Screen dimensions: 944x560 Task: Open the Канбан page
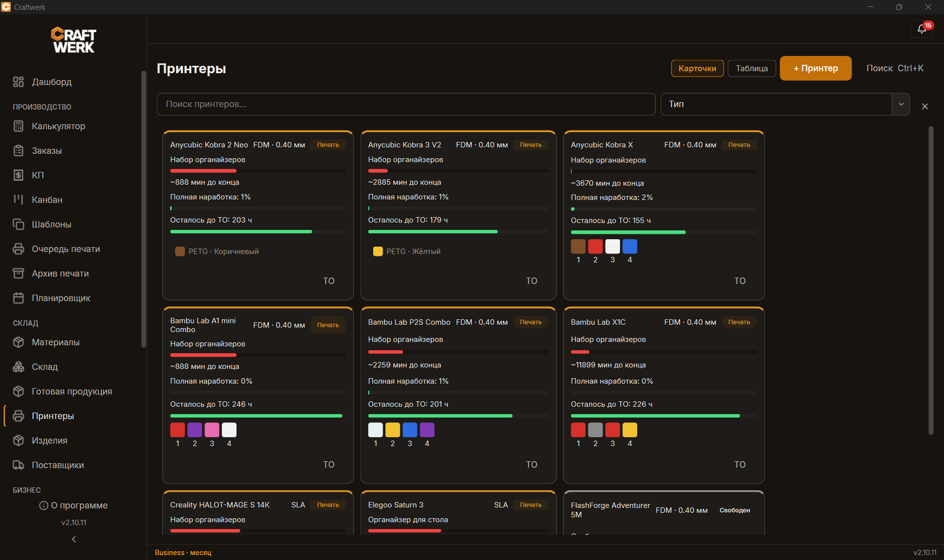pyautogui.click(x=47, y=200)
